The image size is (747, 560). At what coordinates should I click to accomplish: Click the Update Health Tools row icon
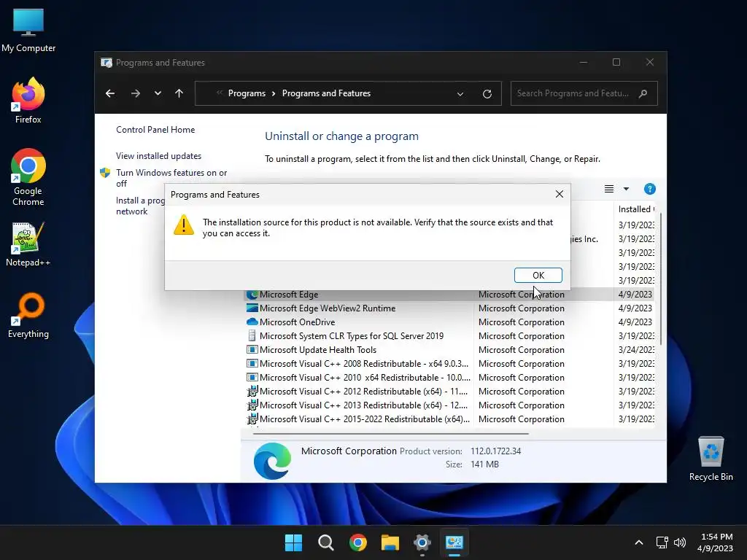click(252, 349)
